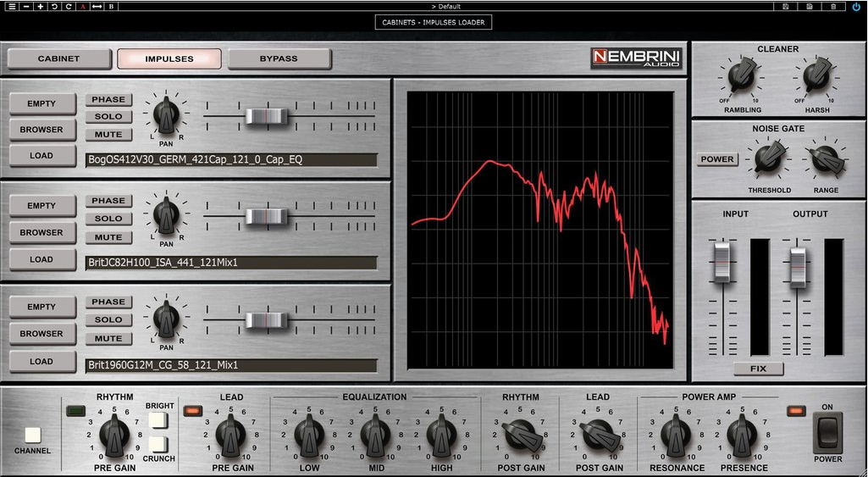This screenshot has height=477, width=868.
Task: Flip the main On/Power rocker switch
Action: (827, 433)
